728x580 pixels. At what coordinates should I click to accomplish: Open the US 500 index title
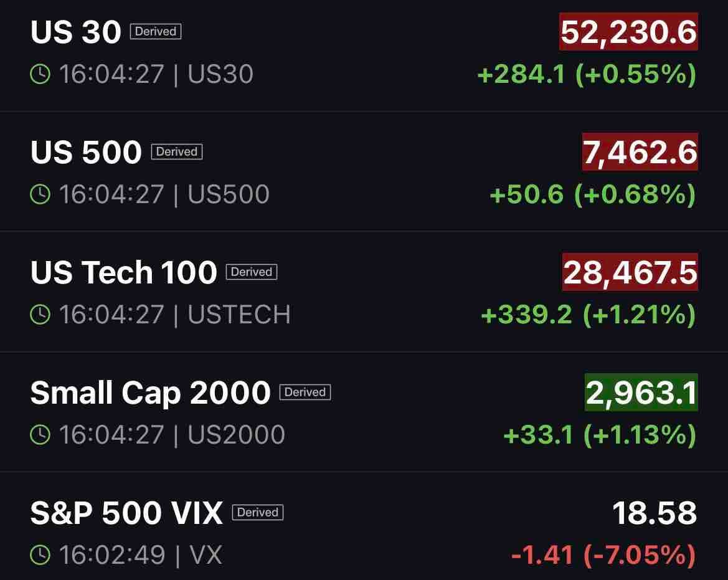tap(86, 152)
